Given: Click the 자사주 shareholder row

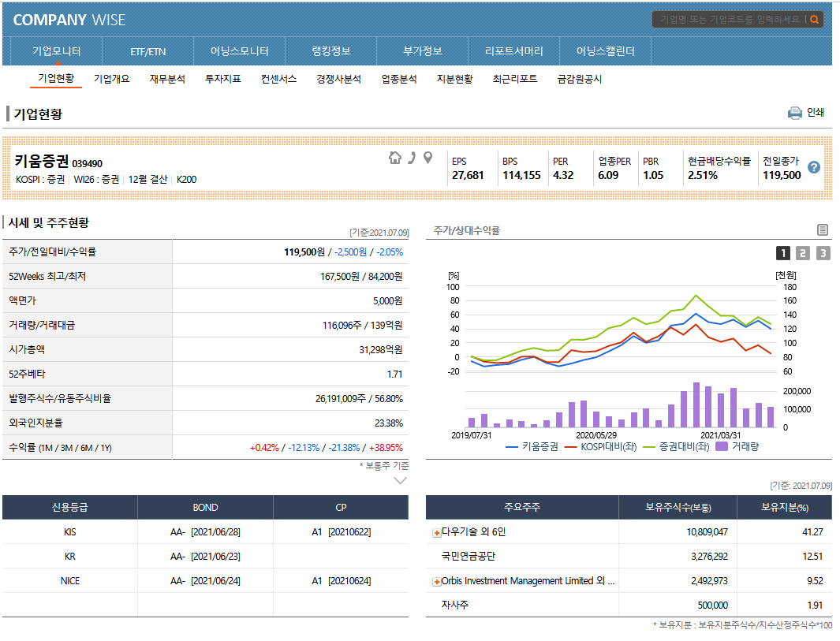Looking at the screenshot, I should point(629,605).
